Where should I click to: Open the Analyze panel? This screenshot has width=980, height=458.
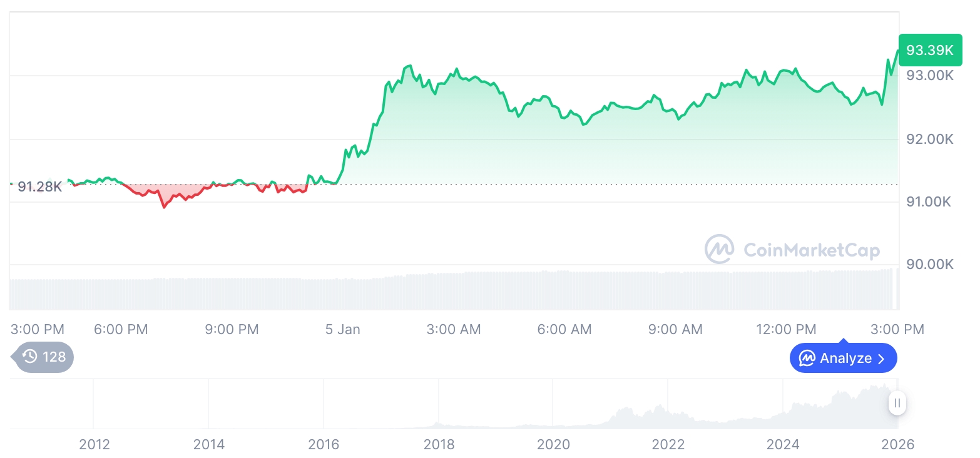pyautogui.click(x=843, y=359)
